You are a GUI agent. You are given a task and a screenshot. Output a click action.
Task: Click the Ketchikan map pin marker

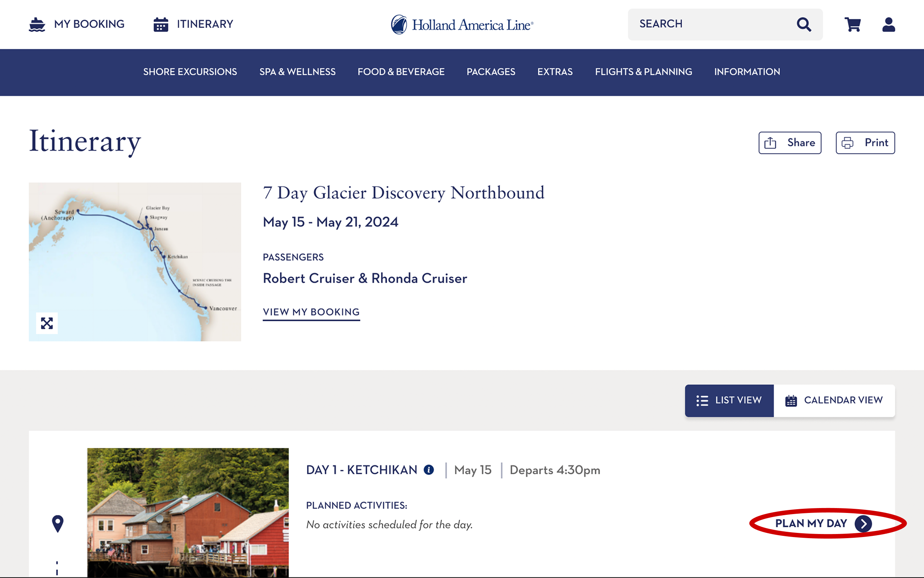click(58, 523)
